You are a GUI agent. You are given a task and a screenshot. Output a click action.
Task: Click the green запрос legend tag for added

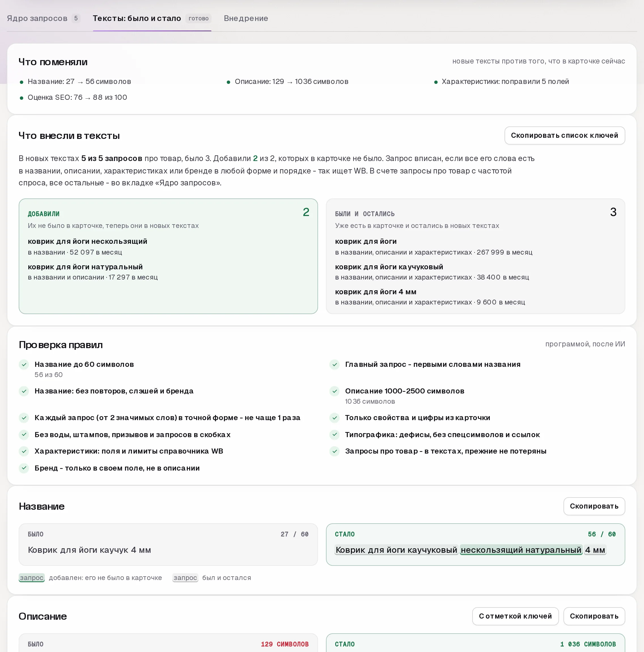pos(32,578)
